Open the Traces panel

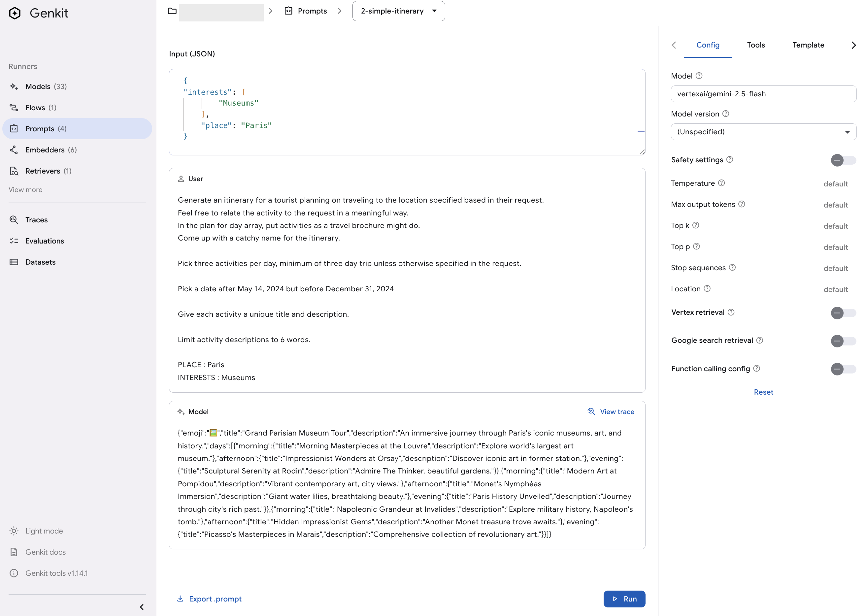tap(36, 220)
